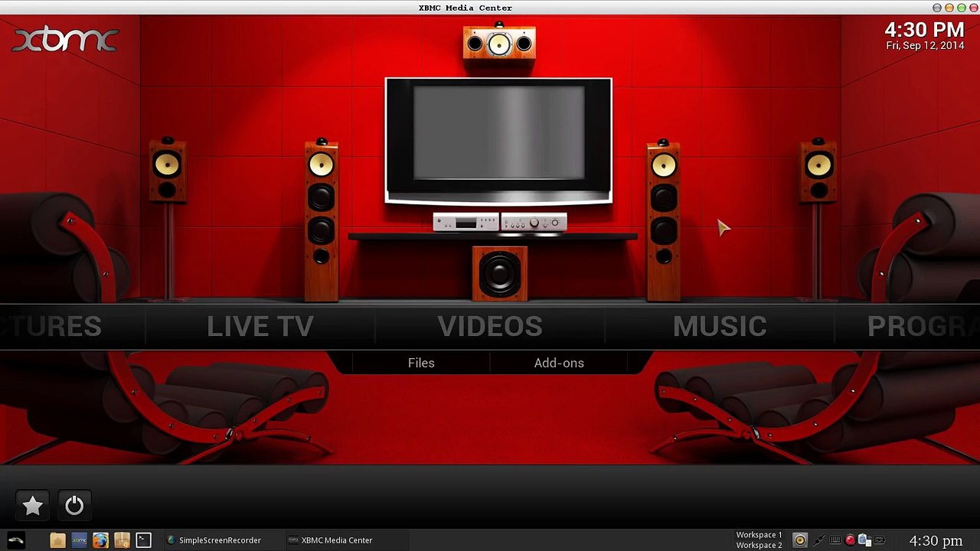The height and width of the screenshot is (551, 980).
Task: Open the power shutdown menu
Action: coord(74,506)
